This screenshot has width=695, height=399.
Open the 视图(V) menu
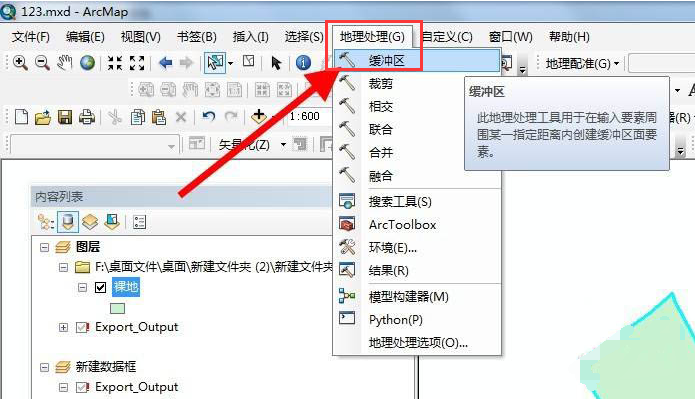[141, 37]
